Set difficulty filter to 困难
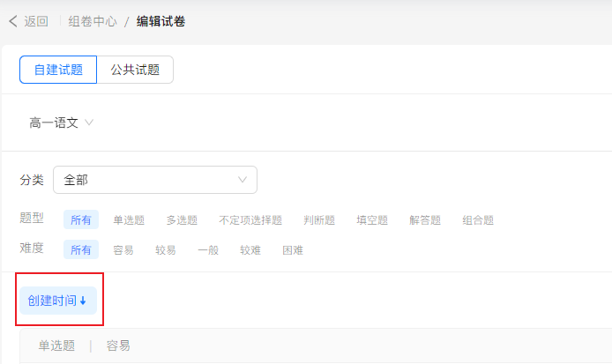612x364 pixels. tap(293, 250)
